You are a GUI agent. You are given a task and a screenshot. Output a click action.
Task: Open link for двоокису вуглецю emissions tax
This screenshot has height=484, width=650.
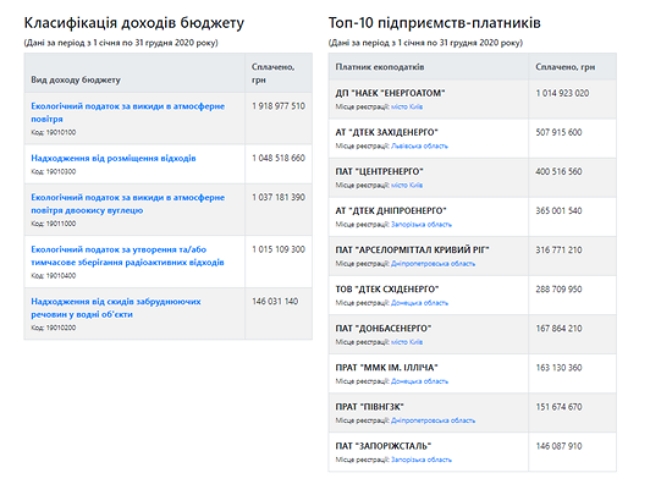pyautogui.click(x=128, y=203)
